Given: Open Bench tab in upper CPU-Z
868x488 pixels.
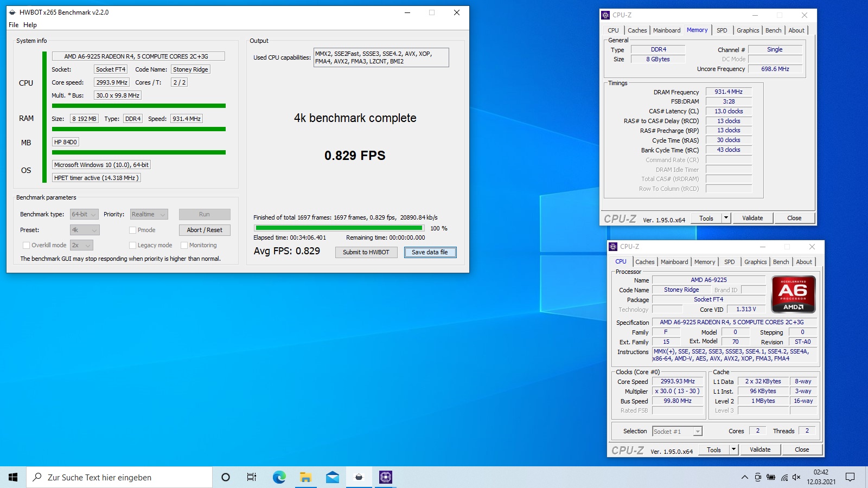Looking at the screenshot, I should 773,30.
